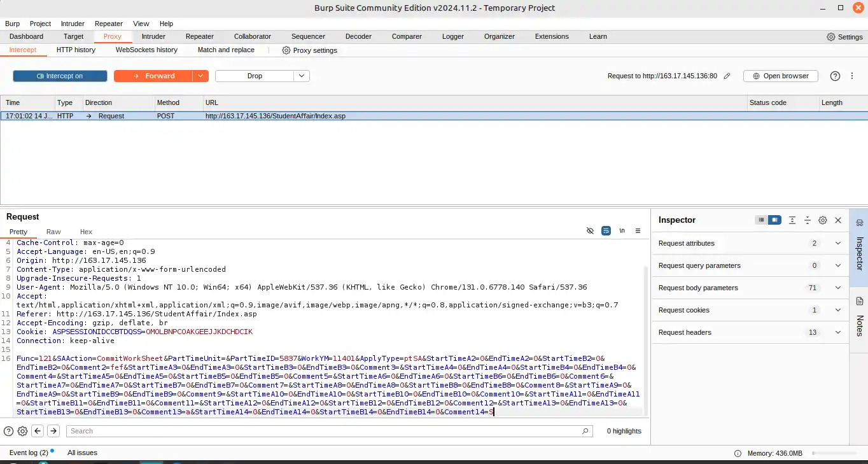Open the Help menu
Screen dimensions: 868x464
pyautogui.click(x=166, y=24)
